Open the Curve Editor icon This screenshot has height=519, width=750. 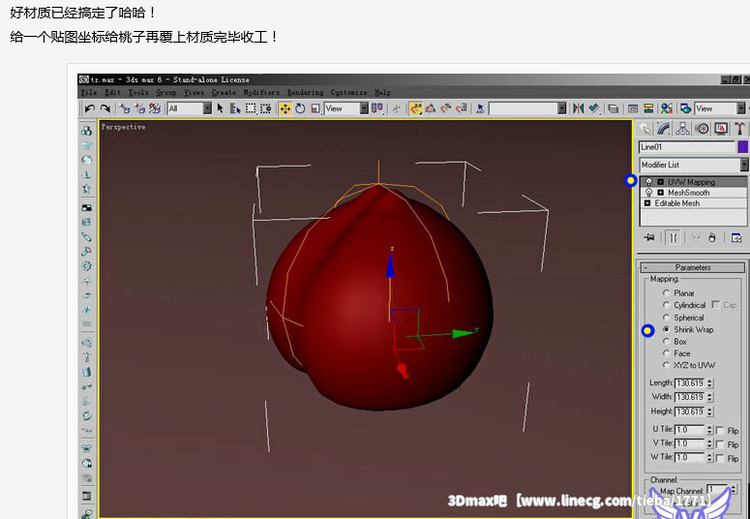point(633,109)
